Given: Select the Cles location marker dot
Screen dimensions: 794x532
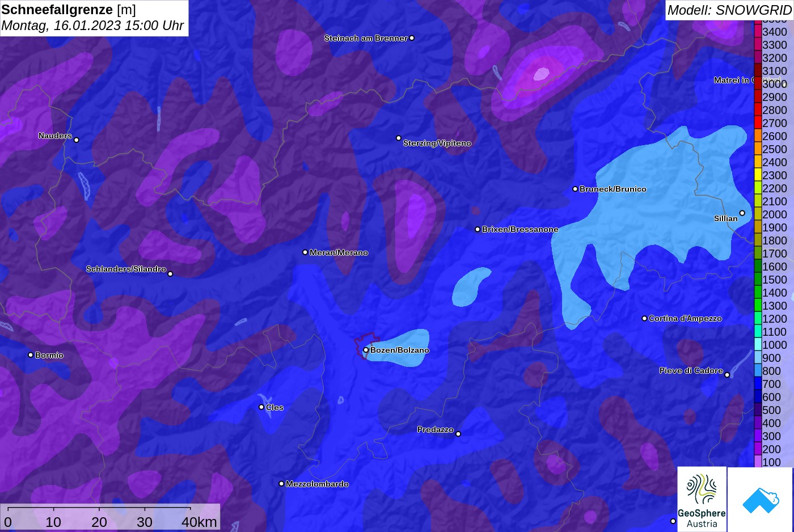Looking at the screenshot, I should coord(261,407).
